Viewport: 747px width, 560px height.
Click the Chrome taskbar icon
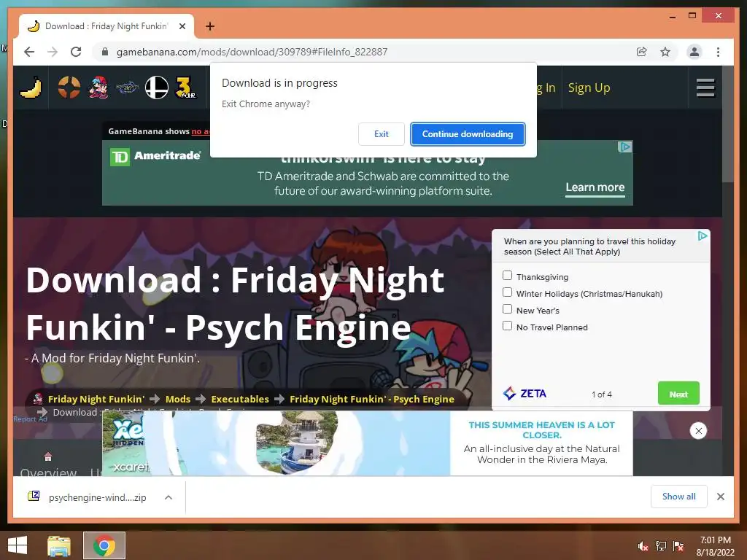point(104,545)
